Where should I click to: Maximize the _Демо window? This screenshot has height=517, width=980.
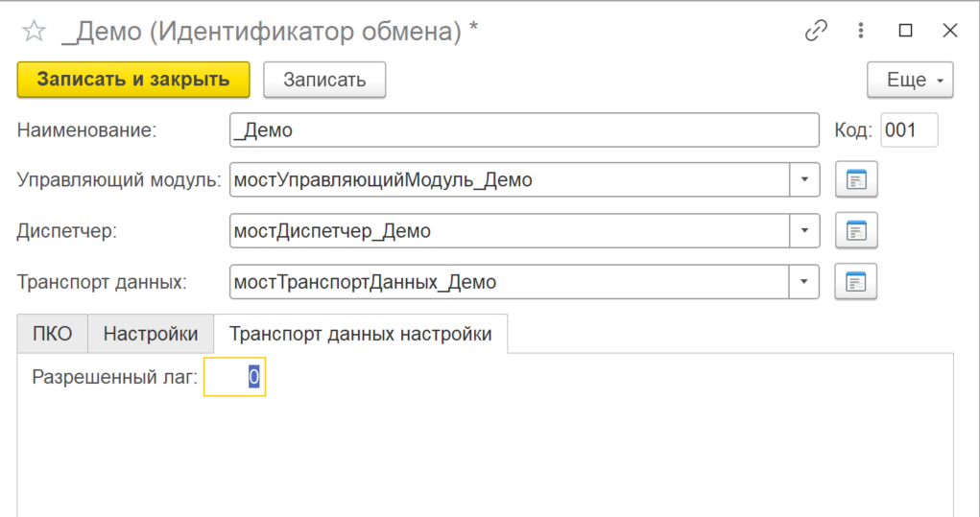tap(905, 31)
